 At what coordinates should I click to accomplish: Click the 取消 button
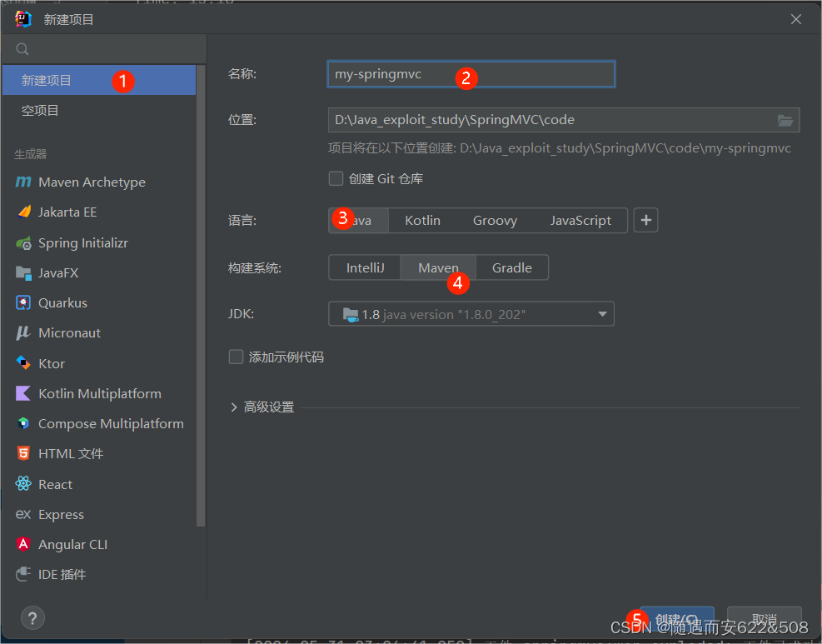[x=763, y=617]
